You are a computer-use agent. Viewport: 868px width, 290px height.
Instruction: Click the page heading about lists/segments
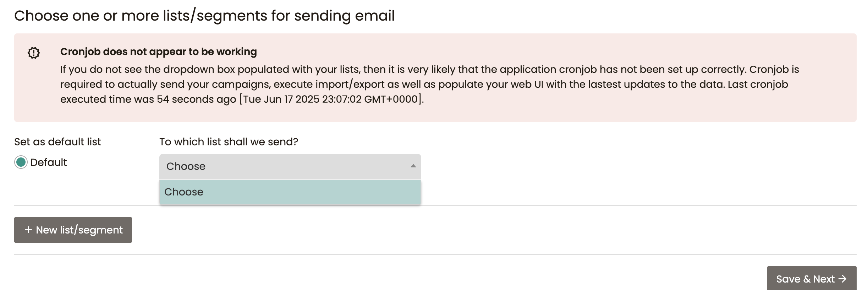coord(204,16)
